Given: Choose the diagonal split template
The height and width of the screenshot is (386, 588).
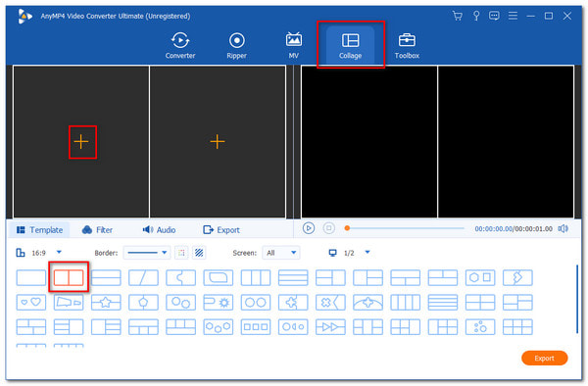Looking at the screenshot, I should pos(143,277).
